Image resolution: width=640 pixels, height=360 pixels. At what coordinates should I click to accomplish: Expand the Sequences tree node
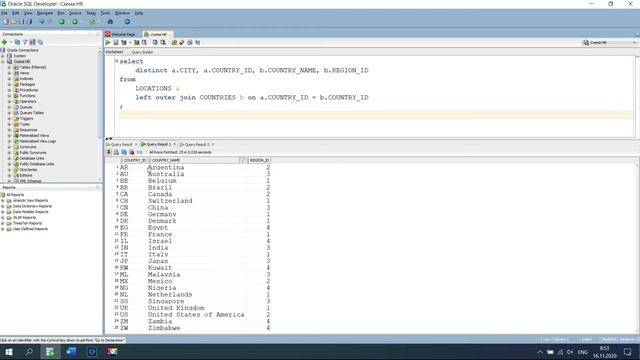pyautogui.click(x=9, y=130)
